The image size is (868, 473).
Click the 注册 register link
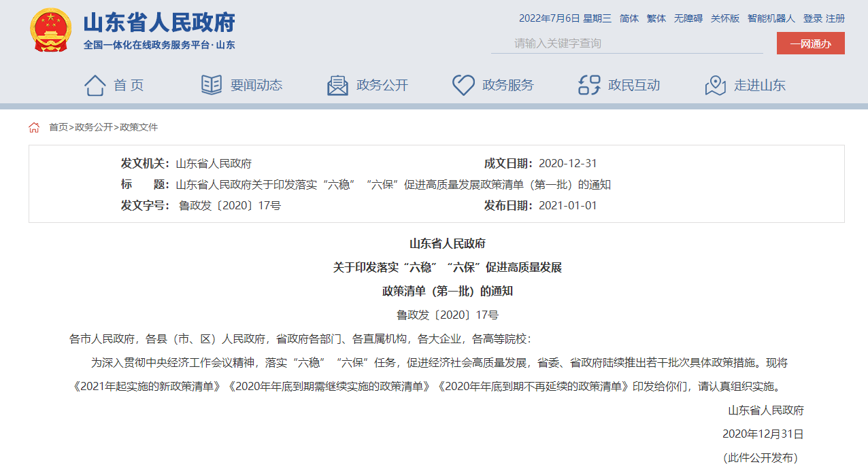pos(835,18)
